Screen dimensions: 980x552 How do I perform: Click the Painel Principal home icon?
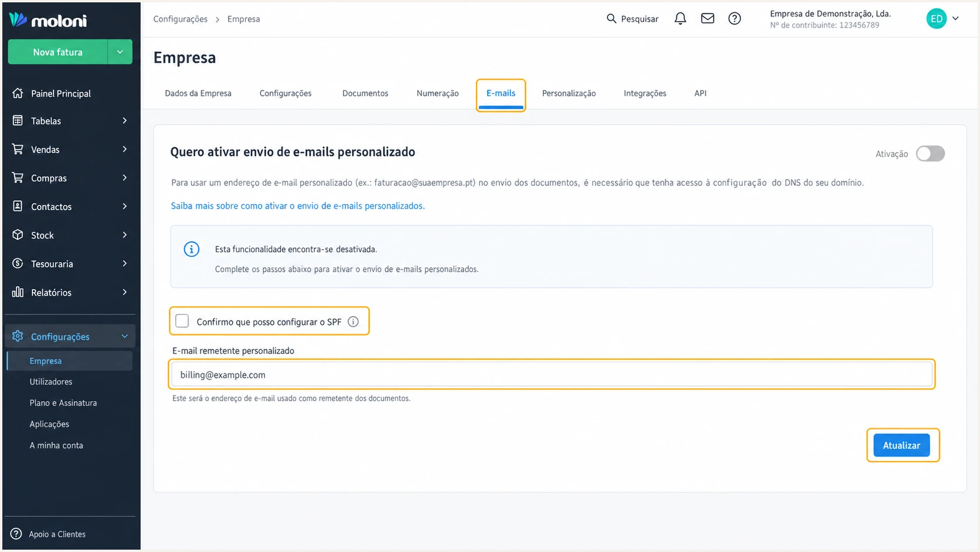18,93
